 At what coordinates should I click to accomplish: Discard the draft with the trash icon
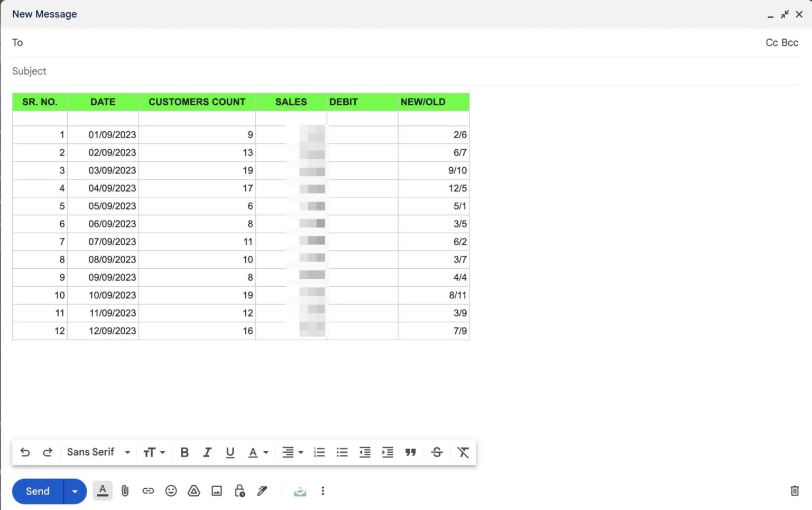795,491
